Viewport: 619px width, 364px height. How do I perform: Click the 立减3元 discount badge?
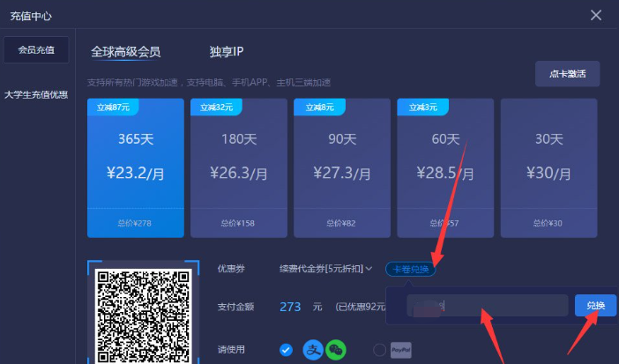coord(422,107)
